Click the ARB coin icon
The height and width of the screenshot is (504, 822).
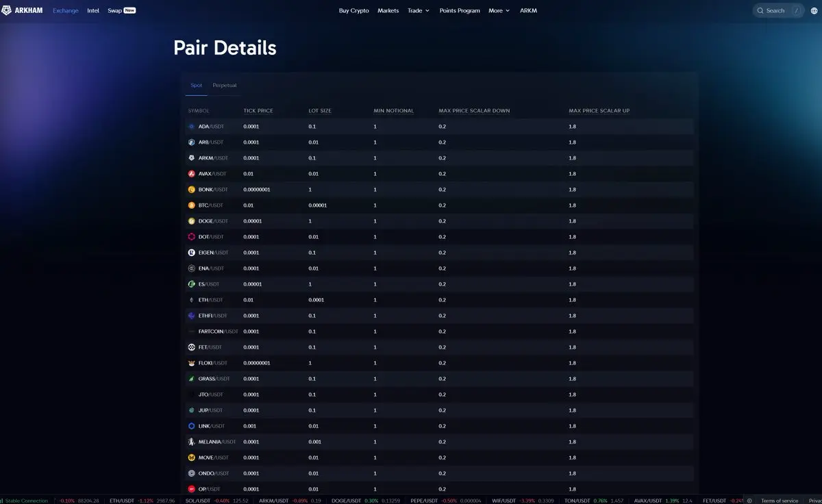tap(192, 142)
